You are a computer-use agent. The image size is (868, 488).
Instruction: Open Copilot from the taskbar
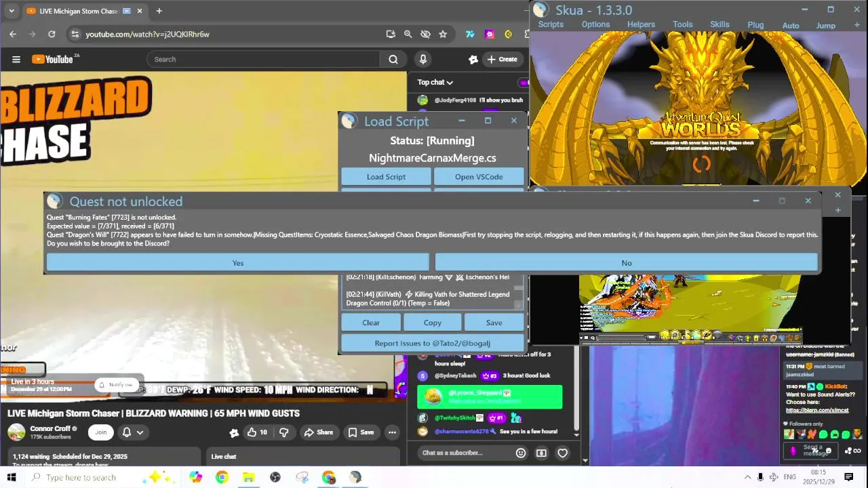point(195,477)
